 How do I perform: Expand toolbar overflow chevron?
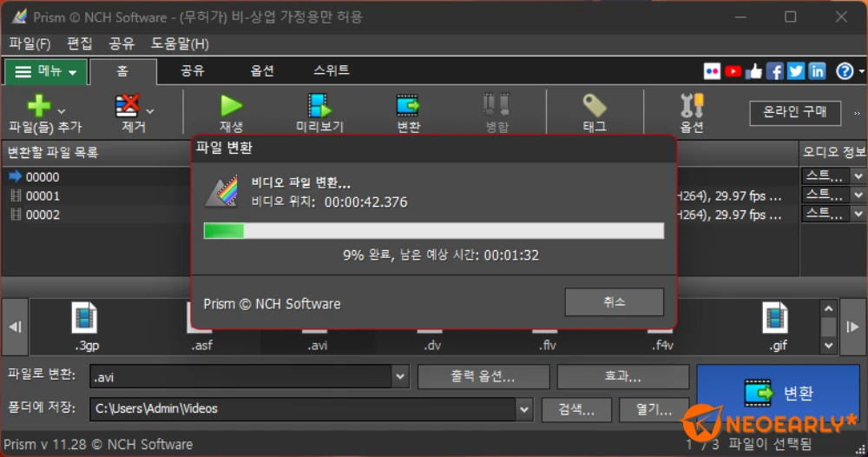coord(857,113)
